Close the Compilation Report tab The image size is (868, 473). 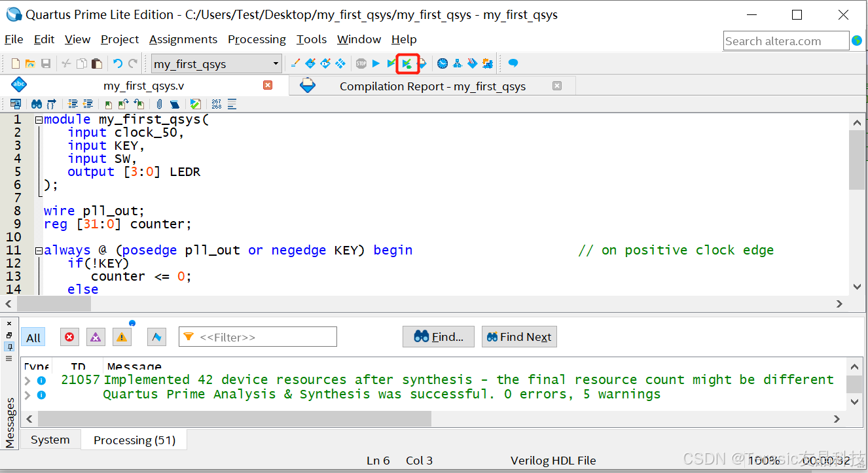[557, 86]
